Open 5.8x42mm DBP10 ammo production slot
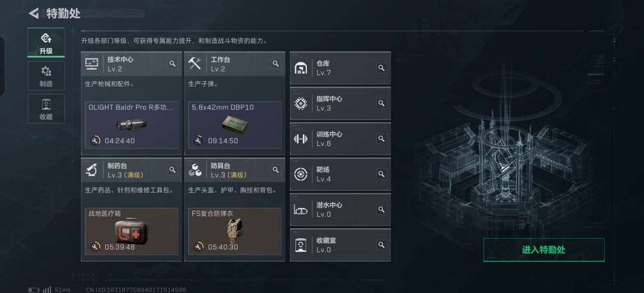 (235, 125)
